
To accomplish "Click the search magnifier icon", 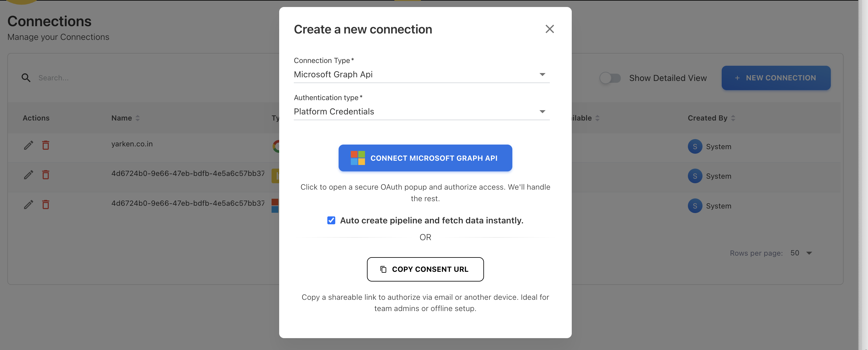I will click(x=26, y=78).
